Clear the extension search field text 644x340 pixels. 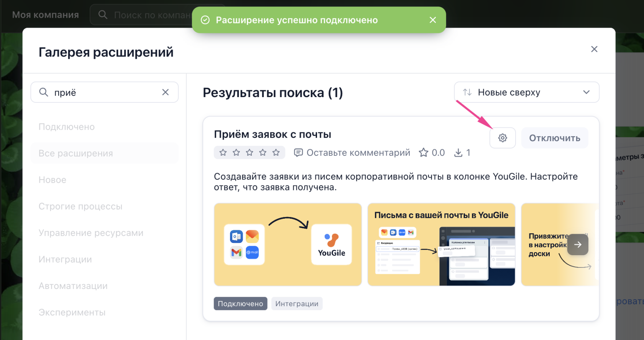pos(165,92)
